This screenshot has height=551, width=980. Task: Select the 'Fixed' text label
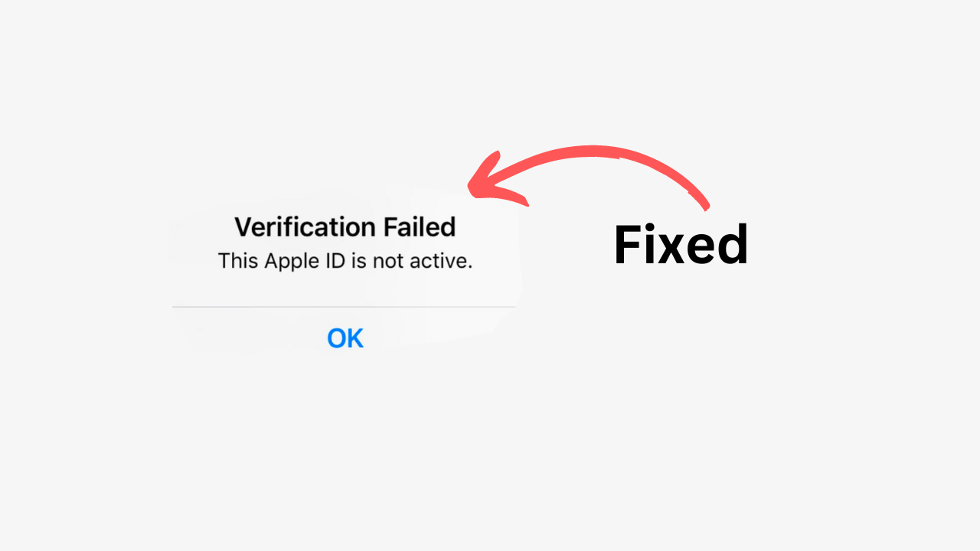pos(681,243)
